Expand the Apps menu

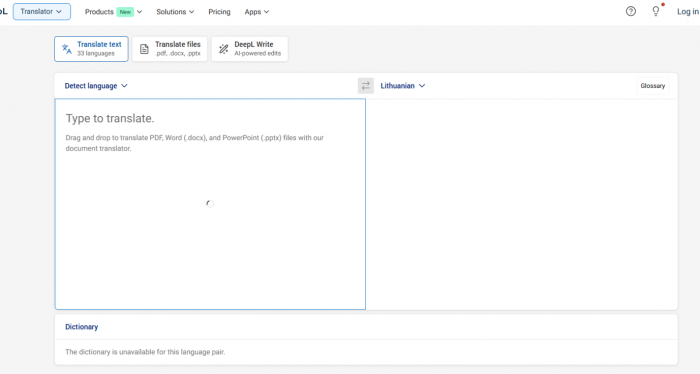[x=257, y=12]
